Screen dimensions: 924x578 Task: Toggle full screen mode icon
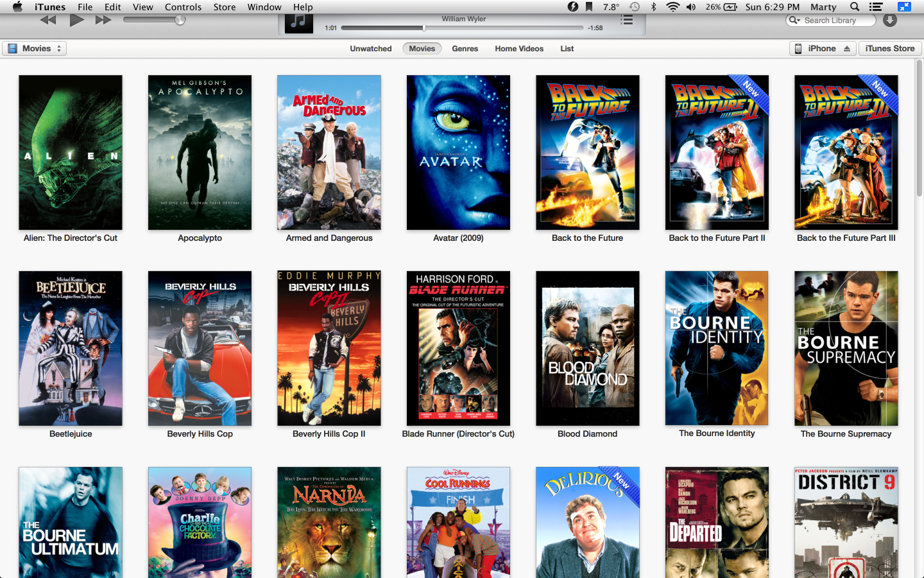tap(904, 7)
